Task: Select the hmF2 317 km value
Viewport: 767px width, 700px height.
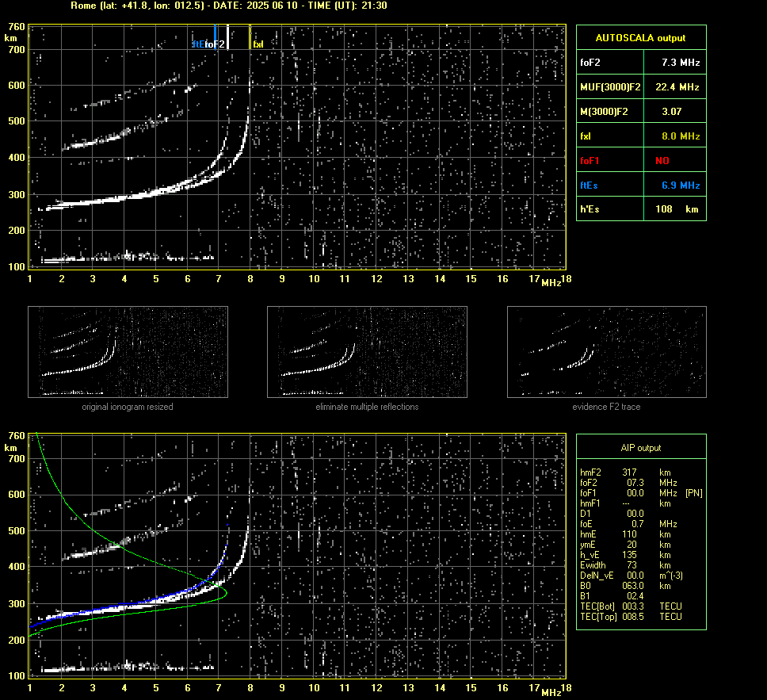Action: pyautogui.click(x=646, y=472)
